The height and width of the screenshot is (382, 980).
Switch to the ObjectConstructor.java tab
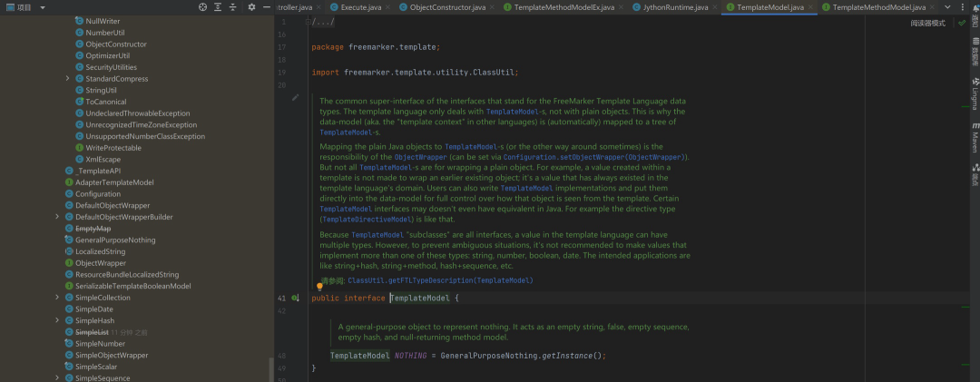pos(447,7)
